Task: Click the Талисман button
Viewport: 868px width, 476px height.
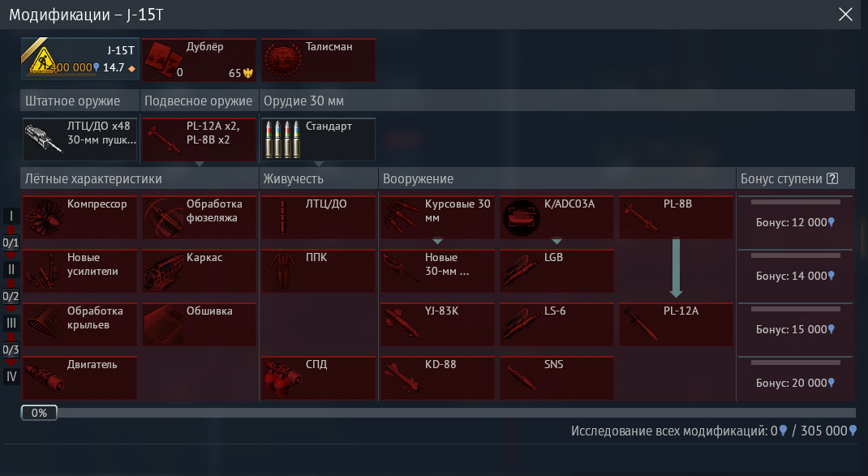Action: click(x=318, y=59)
